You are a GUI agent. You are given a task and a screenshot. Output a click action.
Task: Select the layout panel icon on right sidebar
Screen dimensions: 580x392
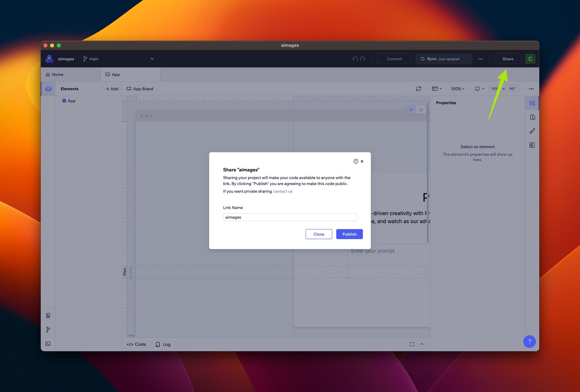coord(532,145)
